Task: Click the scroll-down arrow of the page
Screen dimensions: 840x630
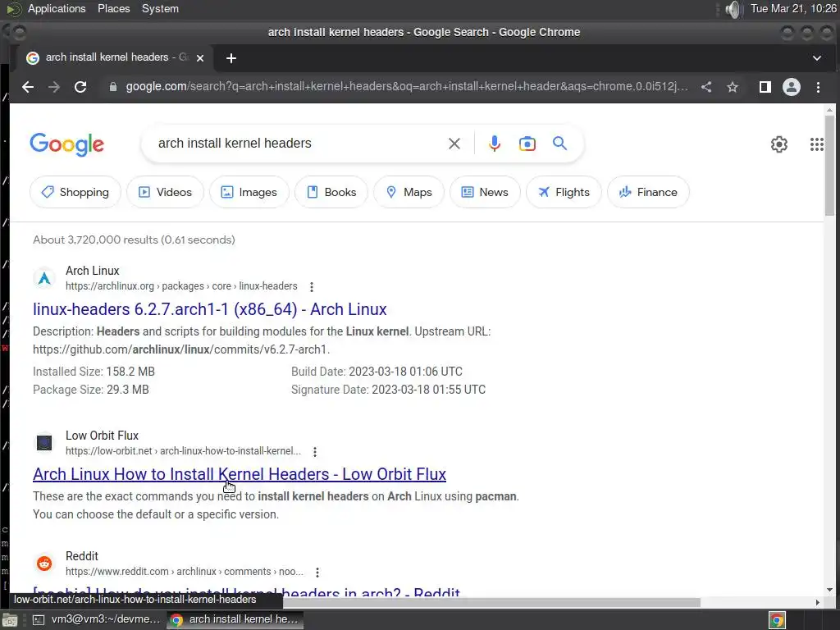Action: pyautogui.click(x=829, y=590)
